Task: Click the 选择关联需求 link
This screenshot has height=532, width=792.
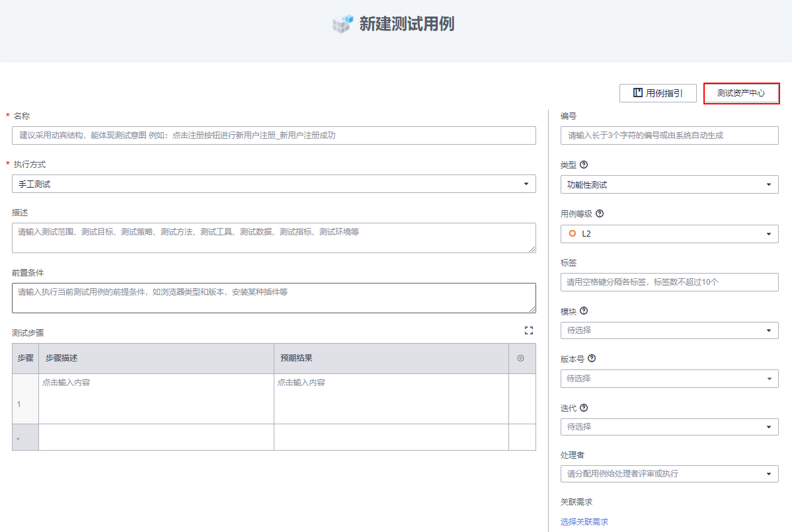Action: pos(584,522)
